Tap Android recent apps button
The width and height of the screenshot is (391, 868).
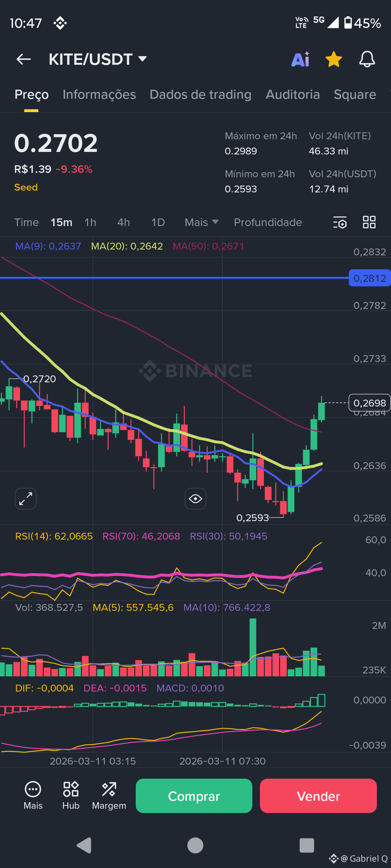(307, 845)
